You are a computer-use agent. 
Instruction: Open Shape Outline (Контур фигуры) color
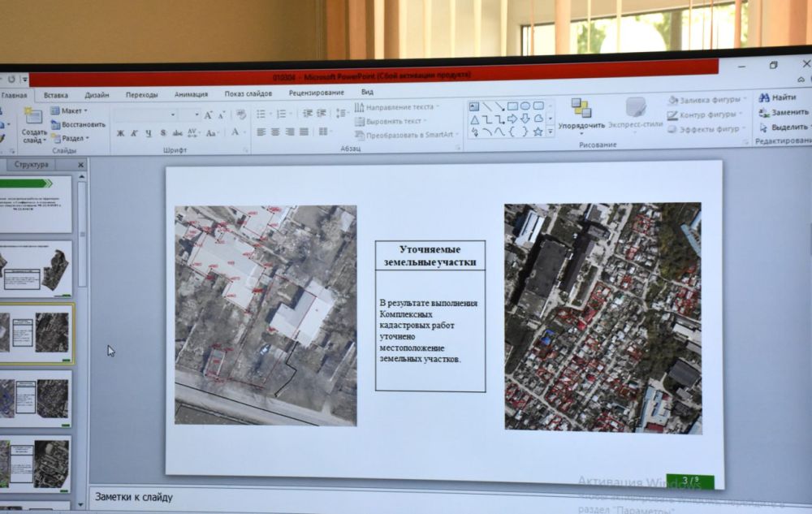[705, 115]
